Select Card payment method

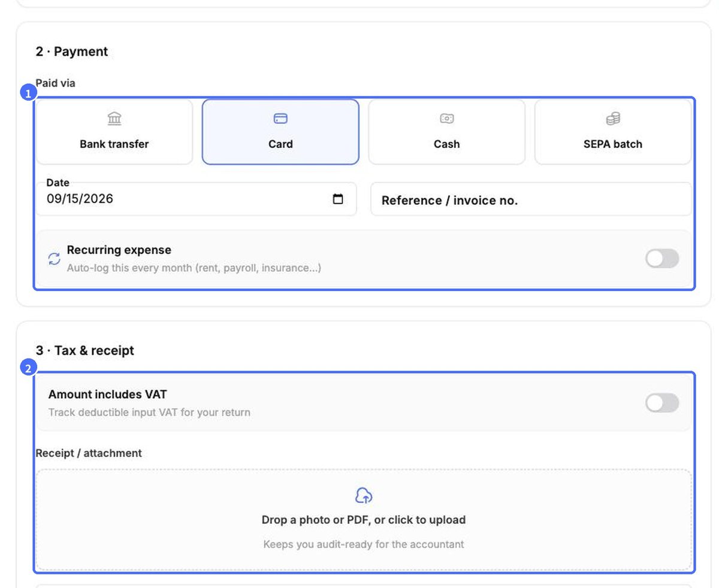[280, 132]
